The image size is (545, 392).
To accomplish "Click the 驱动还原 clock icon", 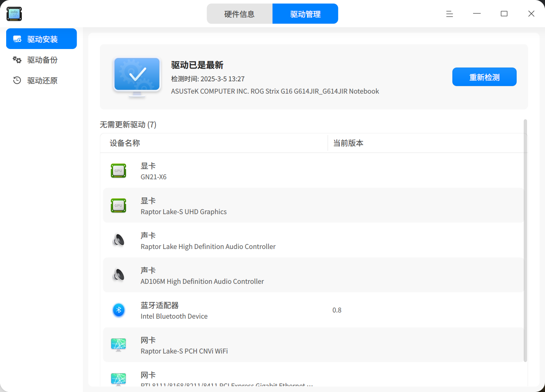I will coord(17,80).
